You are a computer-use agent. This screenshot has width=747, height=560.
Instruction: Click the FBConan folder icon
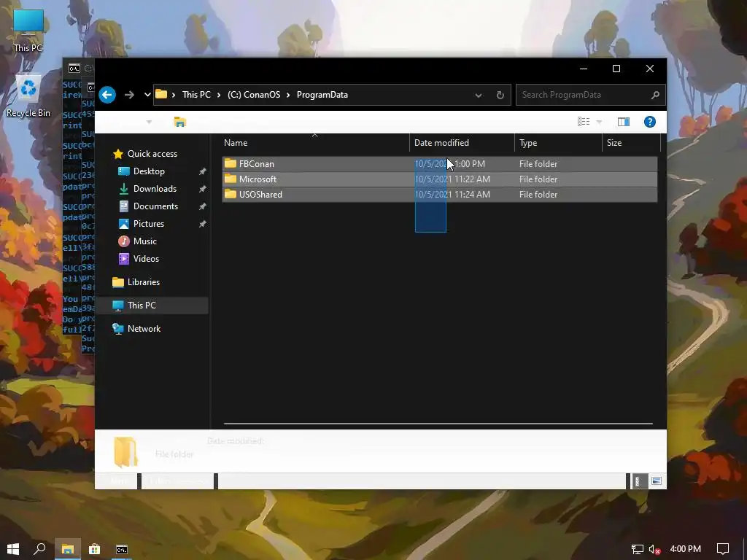click(231, 163)
